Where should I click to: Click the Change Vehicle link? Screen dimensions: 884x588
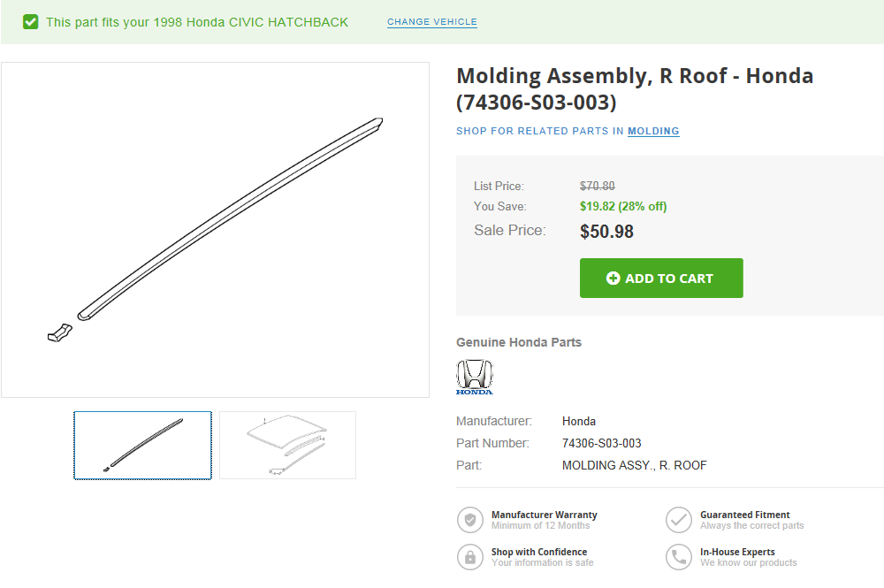coord(432,22)
